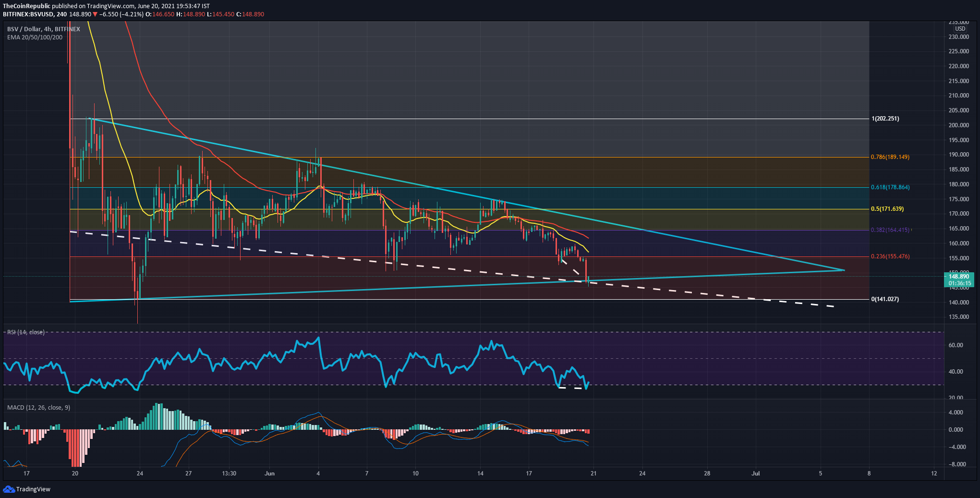The image size is (980, 498).
Task: Click the 190.000 price axis label
Action: [x=959, y=155]
